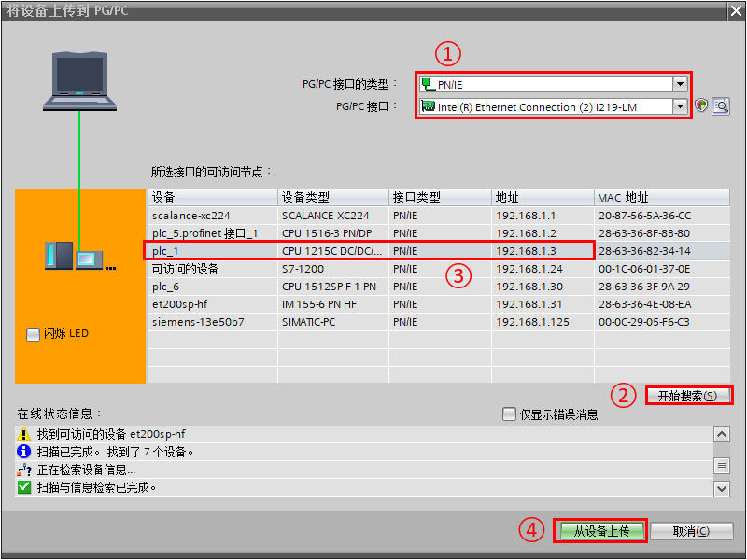Sort by the 设备类型 column header
This screenshot has width=747, height=560.
tap(333, 197)
